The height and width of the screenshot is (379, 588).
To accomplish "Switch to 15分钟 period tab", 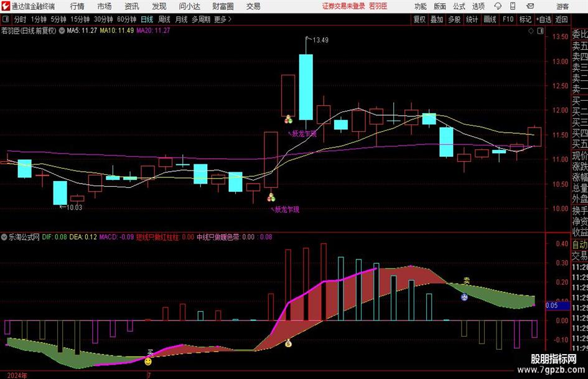I will [x=80, y=19].
